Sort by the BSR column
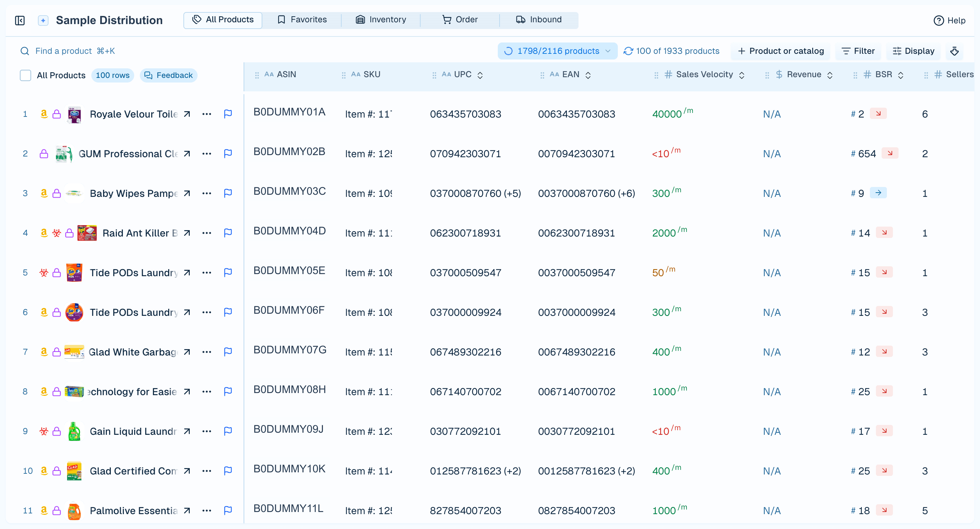Viewport: 980px width, 529px height. pyautogui.click(x=901, y=75)
